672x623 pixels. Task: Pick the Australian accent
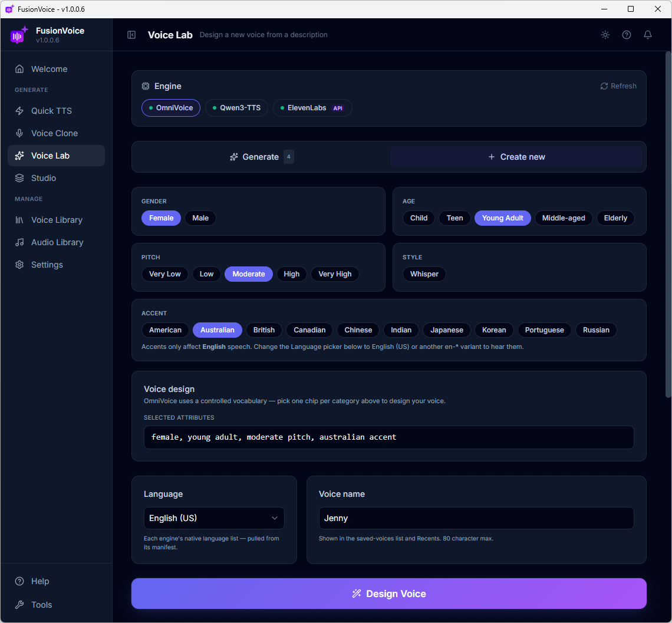pos(218,330)
